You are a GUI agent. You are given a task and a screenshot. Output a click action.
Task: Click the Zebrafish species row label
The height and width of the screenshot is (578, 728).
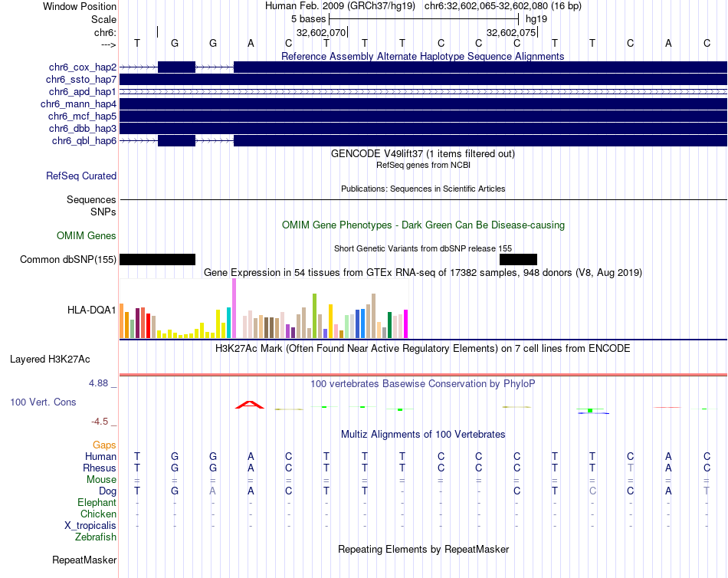(96, 537)
